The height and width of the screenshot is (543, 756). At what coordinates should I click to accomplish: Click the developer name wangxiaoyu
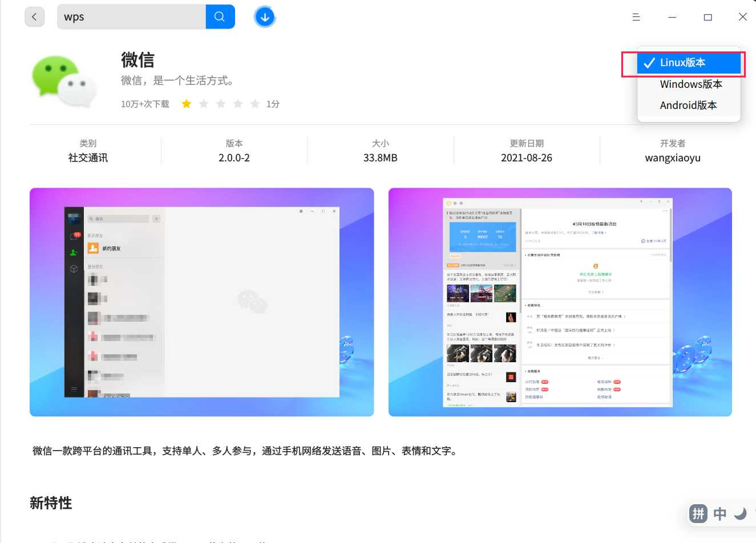coord(673,158)
